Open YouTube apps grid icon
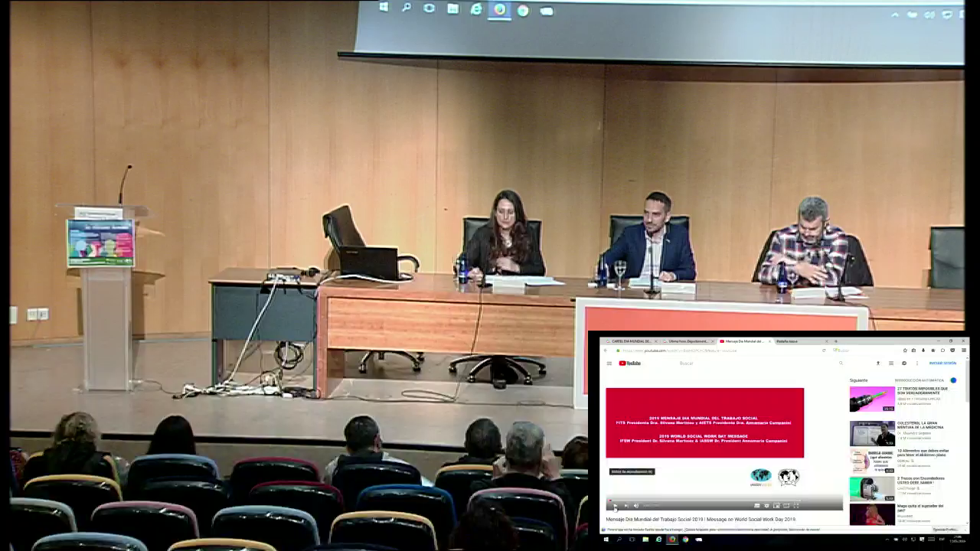980x551 pixels. [891, 364]
